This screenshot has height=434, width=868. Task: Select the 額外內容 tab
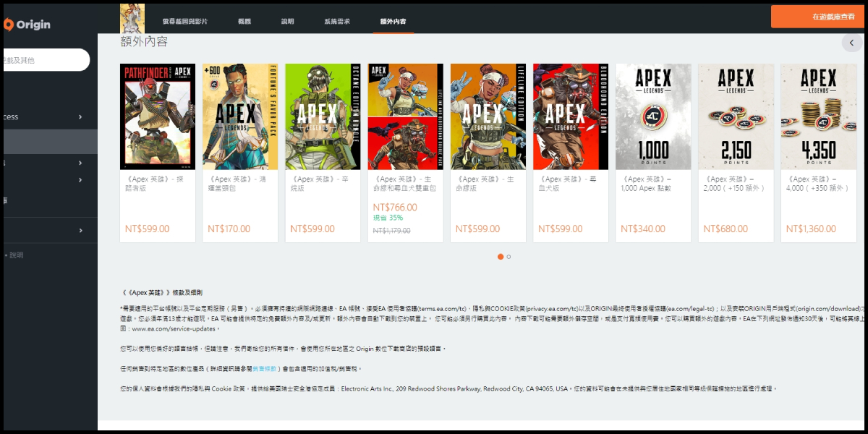click(x=393, y=22)
